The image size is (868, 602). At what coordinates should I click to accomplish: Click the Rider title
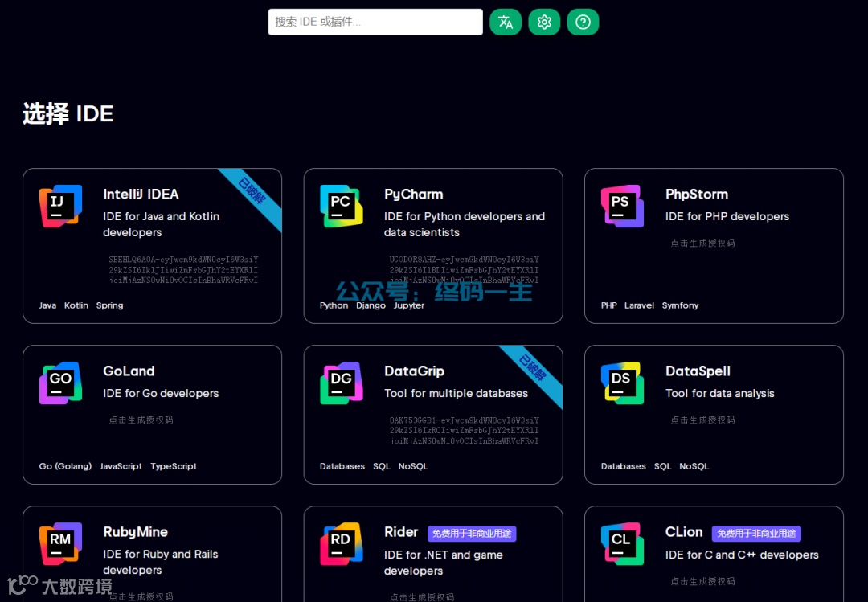401,532
